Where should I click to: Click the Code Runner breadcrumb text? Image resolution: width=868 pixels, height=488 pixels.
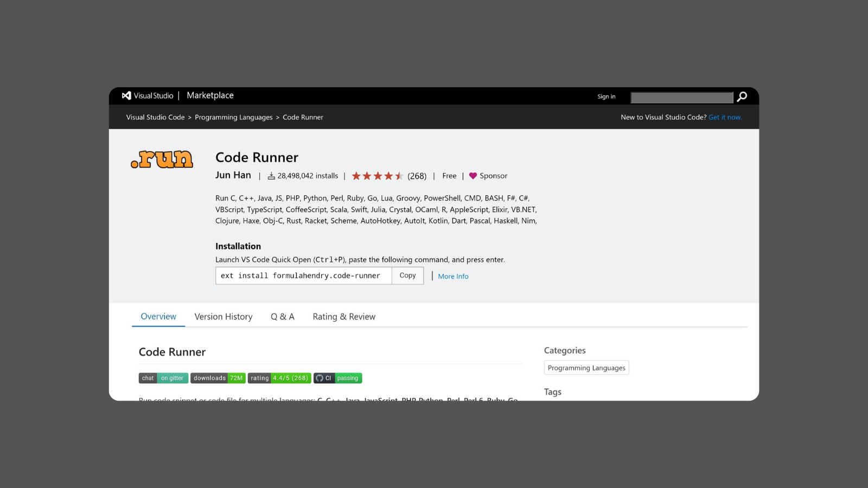[x=303, y=117]
